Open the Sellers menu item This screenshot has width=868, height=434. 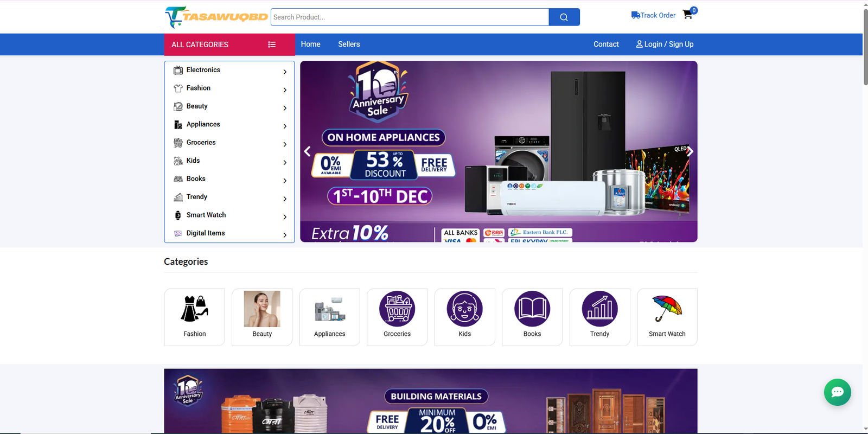349,44
